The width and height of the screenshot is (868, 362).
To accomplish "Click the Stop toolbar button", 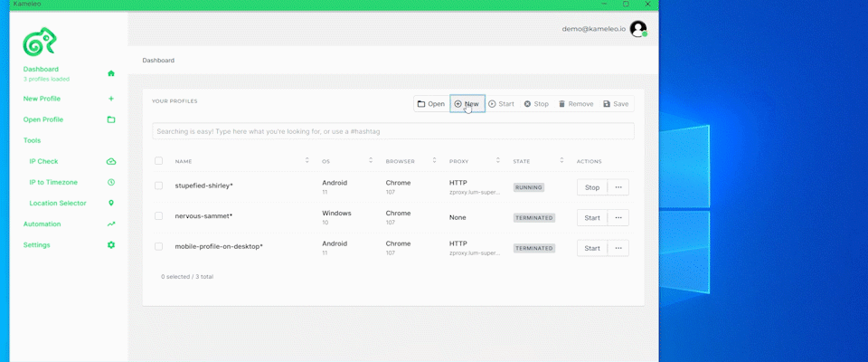I will (x=536, y=104).
